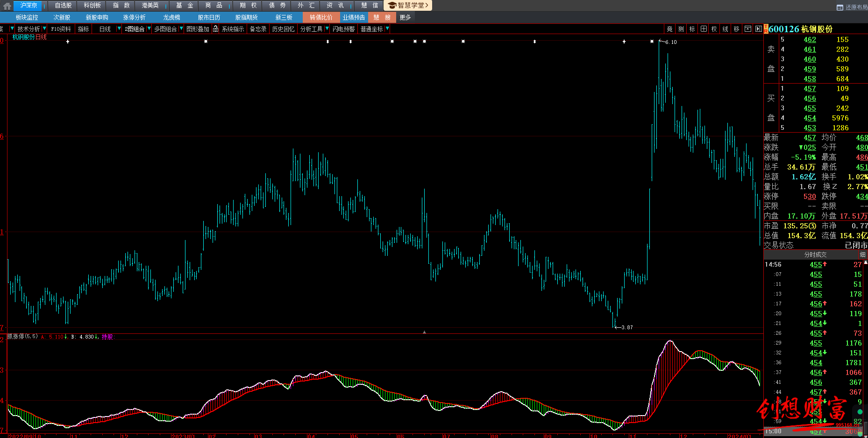Open the 慧信 tab
Image resolution: width=868 pixels, height=438 pixels.
370,6
